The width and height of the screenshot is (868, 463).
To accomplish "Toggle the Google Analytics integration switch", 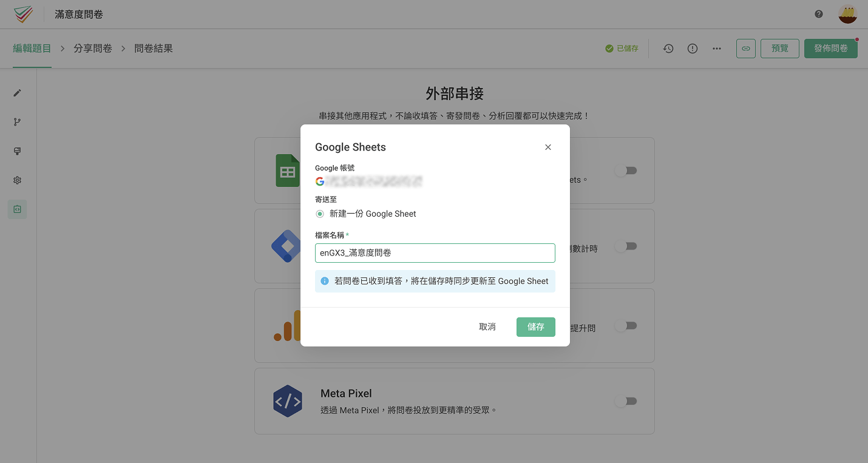I will tap(626, 326).
